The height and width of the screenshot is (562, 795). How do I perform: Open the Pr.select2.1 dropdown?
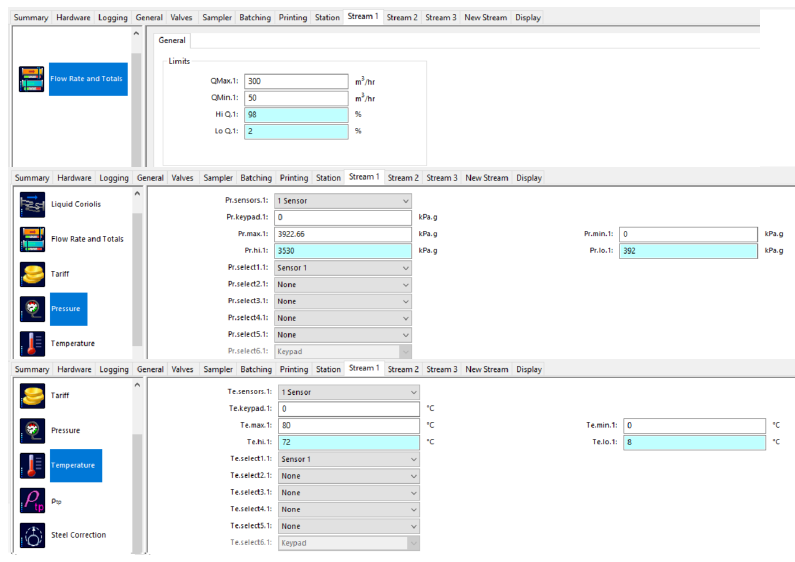point(343,285)
